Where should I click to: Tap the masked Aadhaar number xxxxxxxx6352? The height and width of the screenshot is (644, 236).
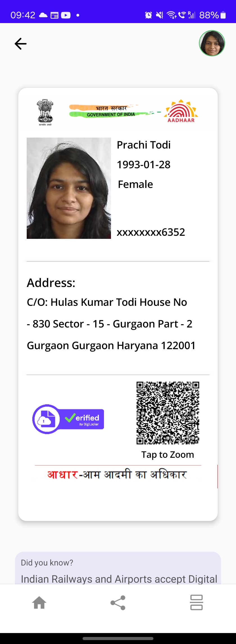point(151,232)
